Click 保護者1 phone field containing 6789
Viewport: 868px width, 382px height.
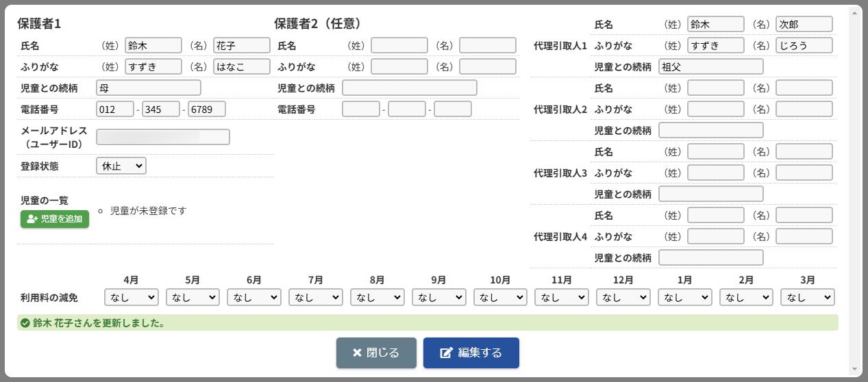[207, 109]
